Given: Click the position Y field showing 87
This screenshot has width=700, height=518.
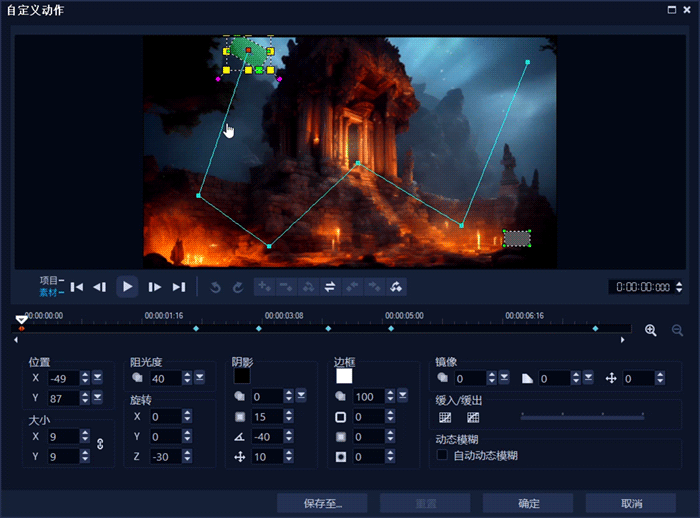Looking at the screenshot, I should pyautogui.click(x=64, y=398).
